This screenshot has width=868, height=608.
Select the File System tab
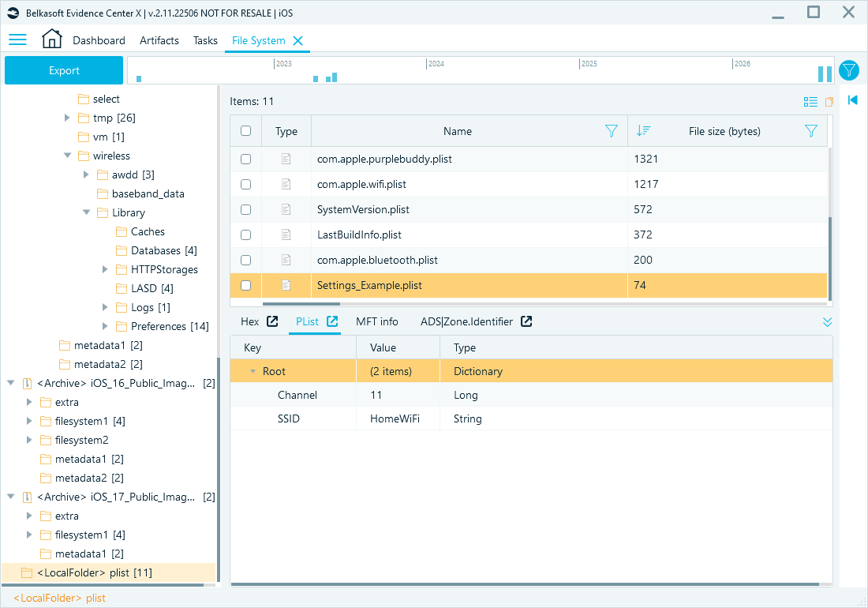click(259, 40)
